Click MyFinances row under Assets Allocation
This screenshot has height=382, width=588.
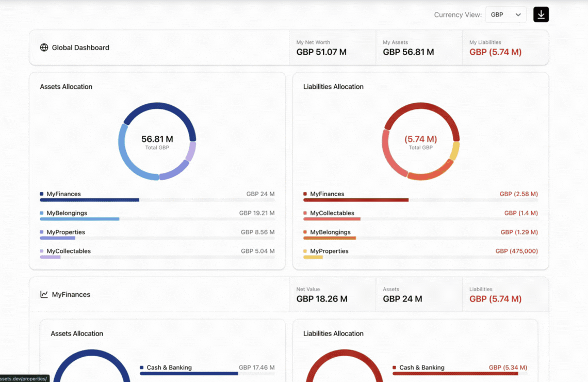pos(157,196)
